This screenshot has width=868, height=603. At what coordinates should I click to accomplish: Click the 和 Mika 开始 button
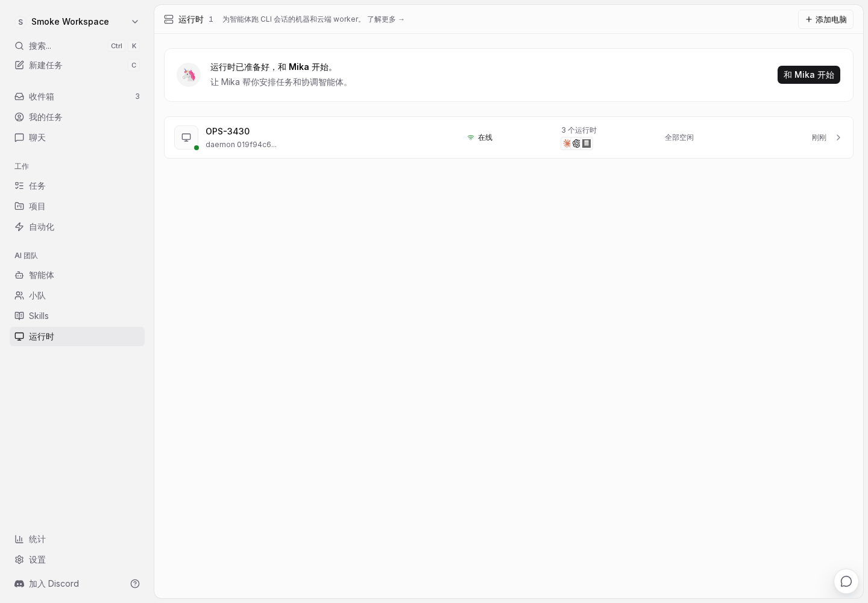click(809, 75)
